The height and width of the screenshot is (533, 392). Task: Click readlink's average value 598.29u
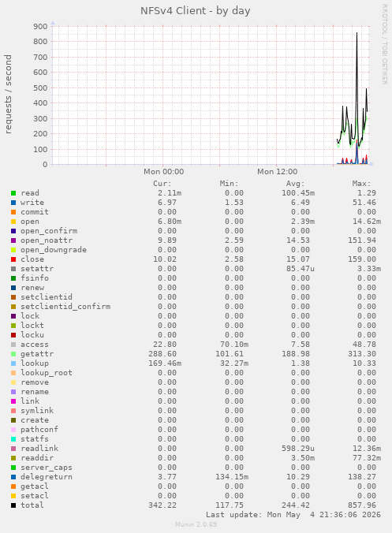pyautogui.click(x=298, y=449)
